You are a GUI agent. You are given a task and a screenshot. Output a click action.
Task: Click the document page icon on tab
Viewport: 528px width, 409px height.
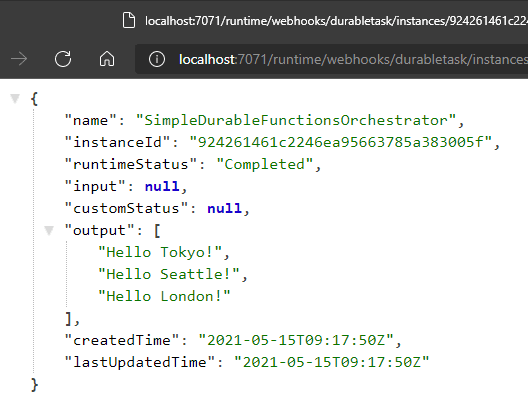click(x=129, y=21)
